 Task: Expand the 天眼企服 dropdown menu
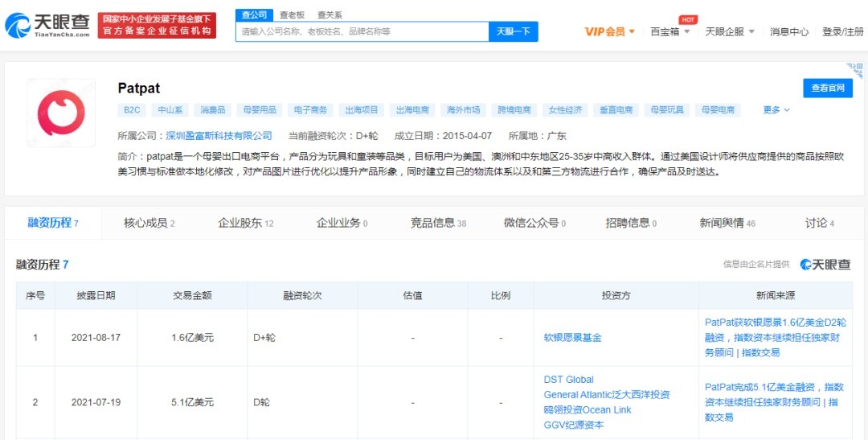(730, 31)
